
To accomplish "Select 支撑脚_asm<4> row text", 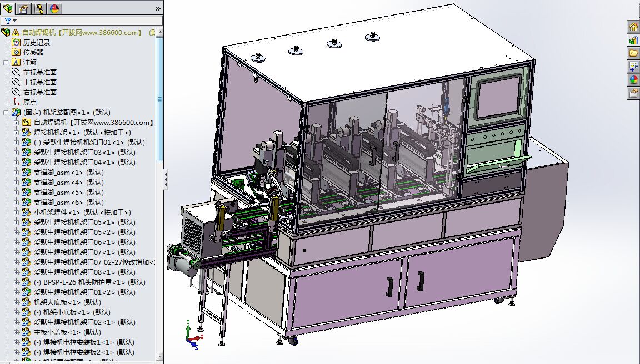I will point(68,182).
